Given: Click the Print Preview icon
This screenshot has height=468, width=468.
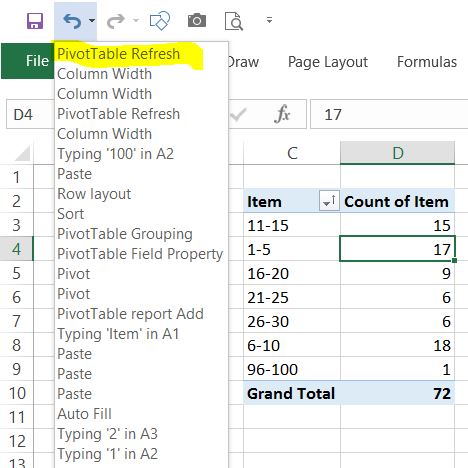Looking at the screenshot, I should (233, 21).
